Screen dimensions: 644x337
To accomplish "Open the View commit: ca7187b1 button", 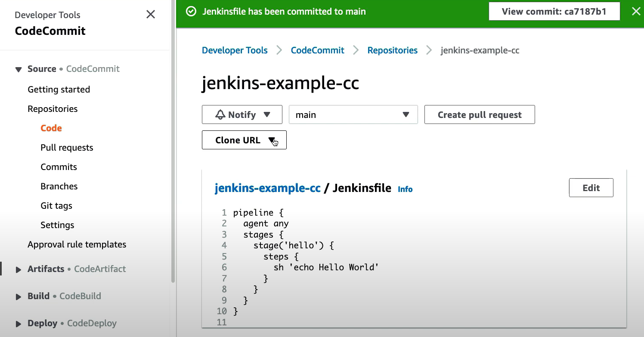I will point(554,11).
